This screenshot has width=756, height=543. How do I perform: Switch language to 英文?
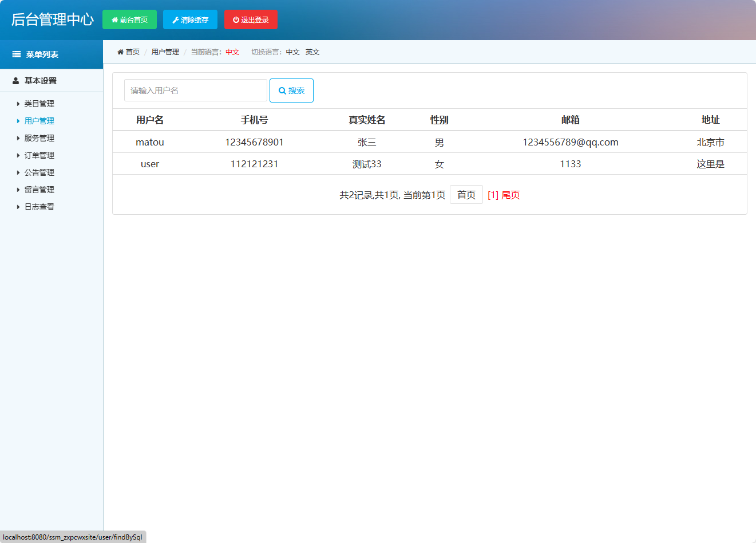click(x=312, y=52)
